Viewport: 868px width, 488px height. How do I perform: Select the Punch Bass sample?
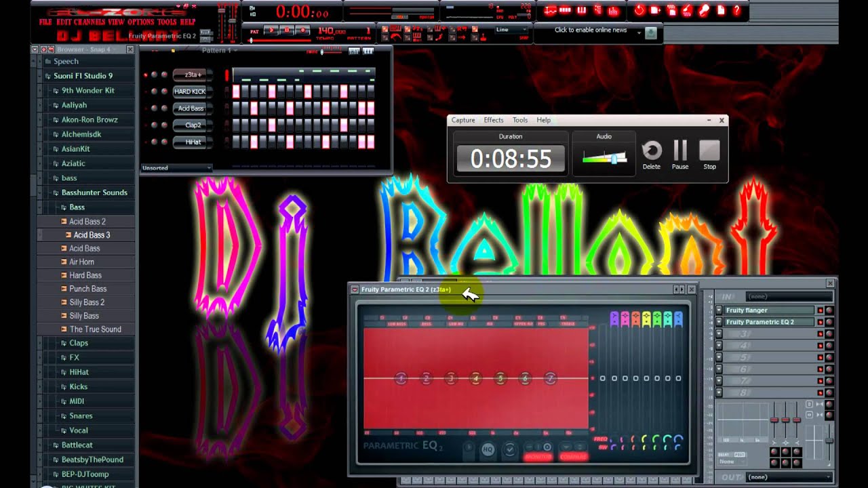(x=87, y=289)
